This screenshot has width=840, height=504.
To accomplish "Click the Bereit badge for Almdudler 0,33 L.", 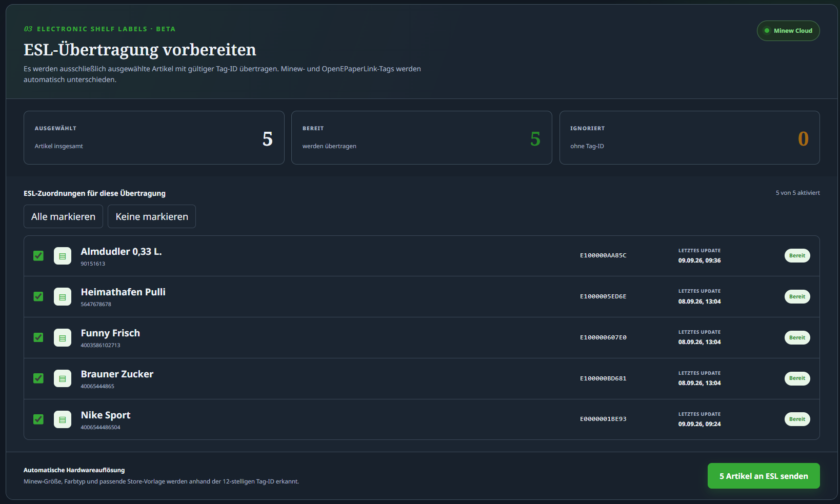I will (x=797, y=255).
